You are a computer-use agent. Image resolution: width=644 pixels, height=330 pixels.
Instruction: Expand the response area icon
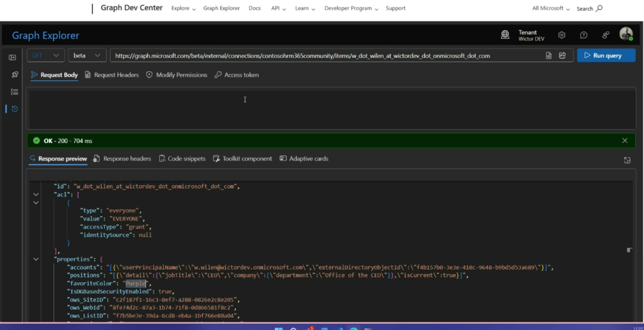coord(627,160)
